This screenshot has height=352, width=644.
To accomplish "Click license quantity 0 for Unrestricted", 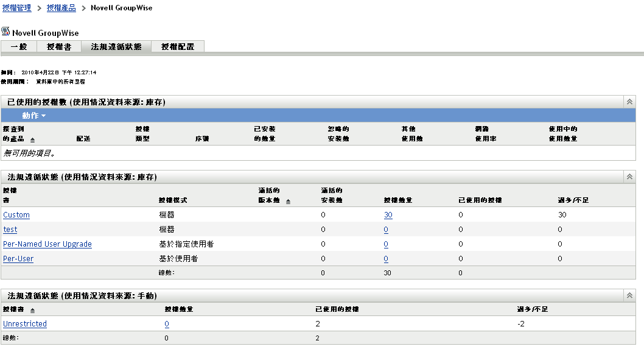I will click(167, 323).
